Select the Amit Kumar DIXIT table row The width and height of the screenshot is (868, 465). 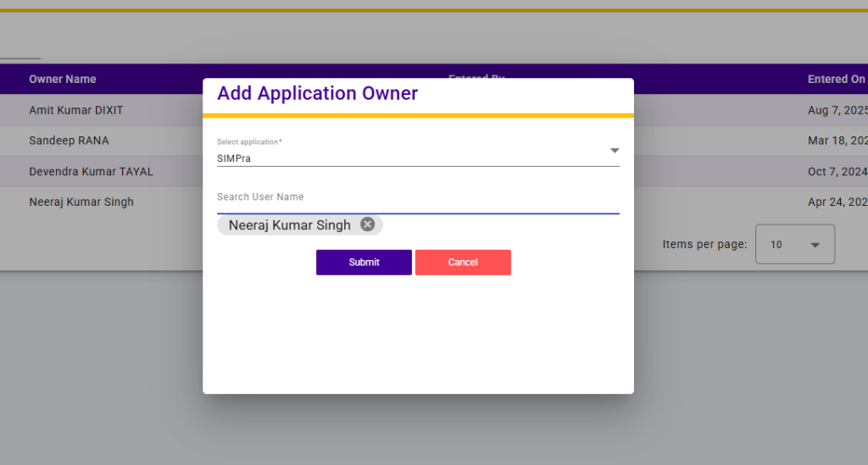click(76, 111)
